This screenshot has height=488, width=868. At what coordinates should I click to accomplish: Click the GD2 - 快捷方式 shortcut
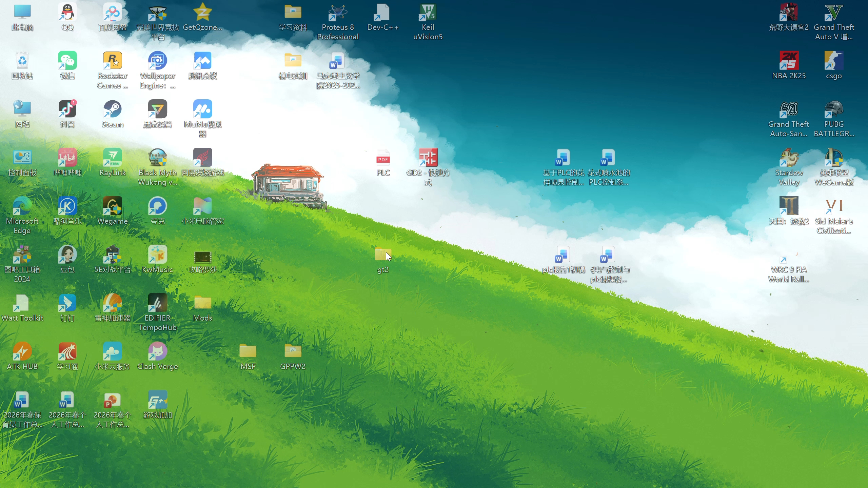(x=428, y=158)
